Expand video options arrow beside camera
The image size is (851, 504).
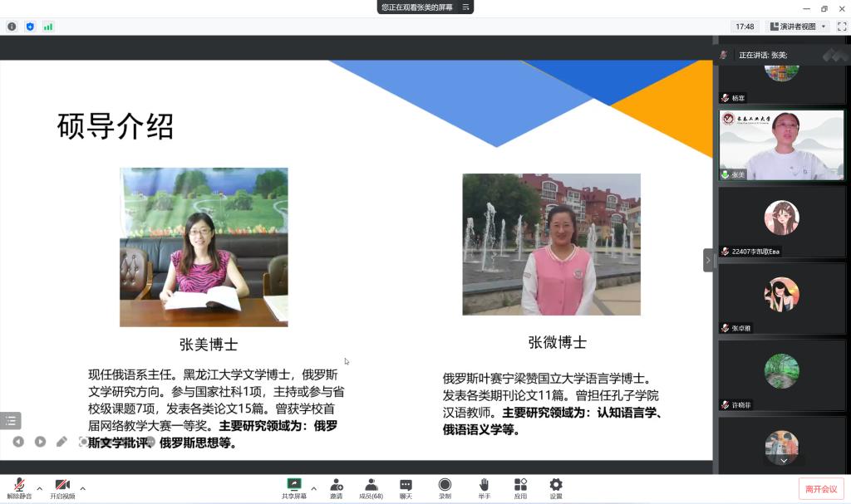(x=82, y=488)
